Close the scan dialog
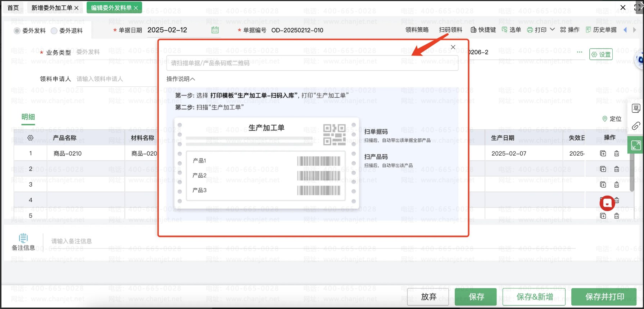This screenshot has height=309, width=644. coord(453,47)
